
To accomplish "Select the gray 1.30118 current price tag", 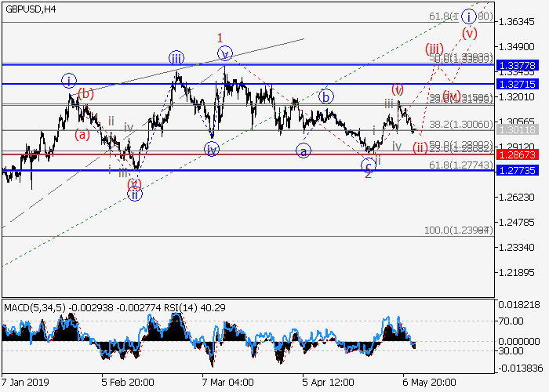I will 521,130.
